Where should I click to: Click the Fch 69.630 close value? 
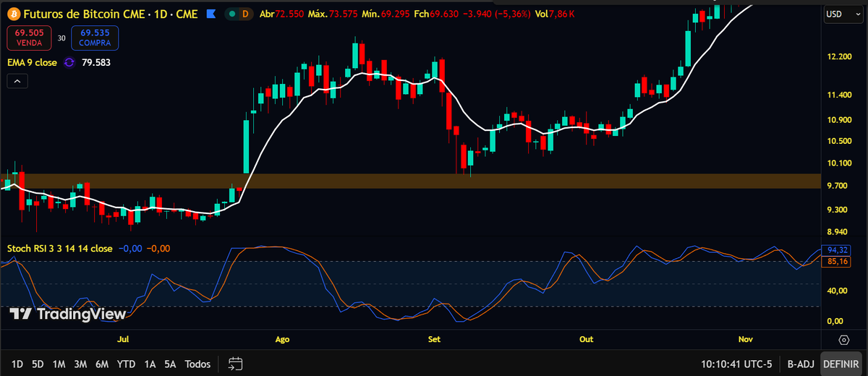[435, 14]
